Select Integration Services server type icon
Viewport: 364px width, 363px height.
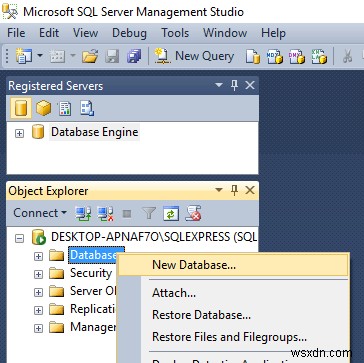point(87,108)
